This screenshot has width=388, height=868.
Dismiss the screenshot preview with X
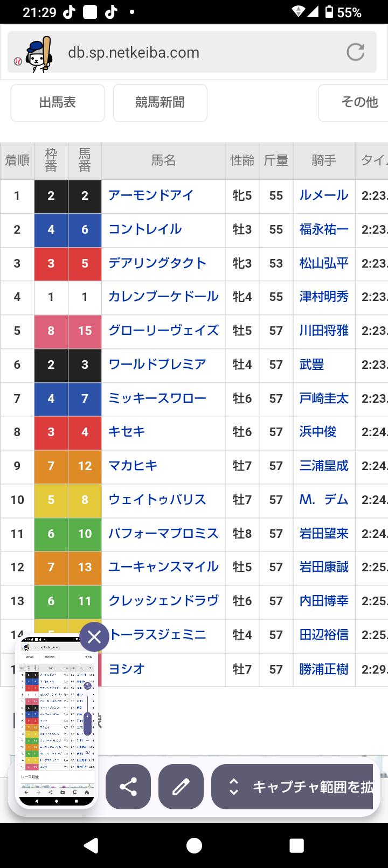[94, 637]
